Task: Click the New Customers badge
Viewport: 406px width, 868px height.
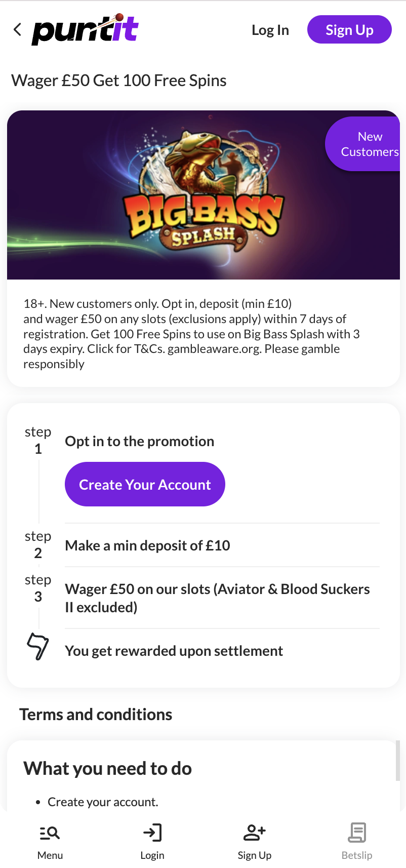Action: (370, 144)
